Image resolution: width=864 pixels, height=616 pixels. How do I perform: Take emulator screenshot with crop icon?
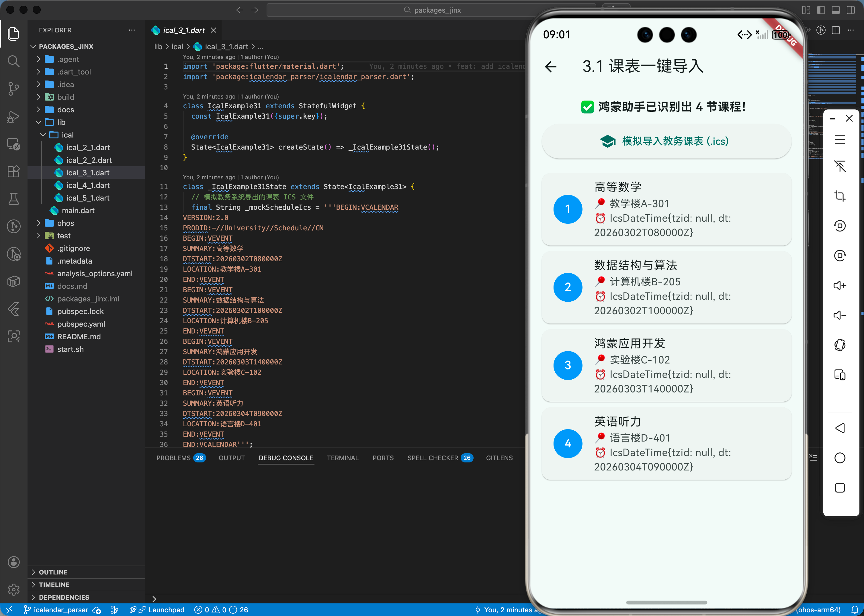coord(840,196)
